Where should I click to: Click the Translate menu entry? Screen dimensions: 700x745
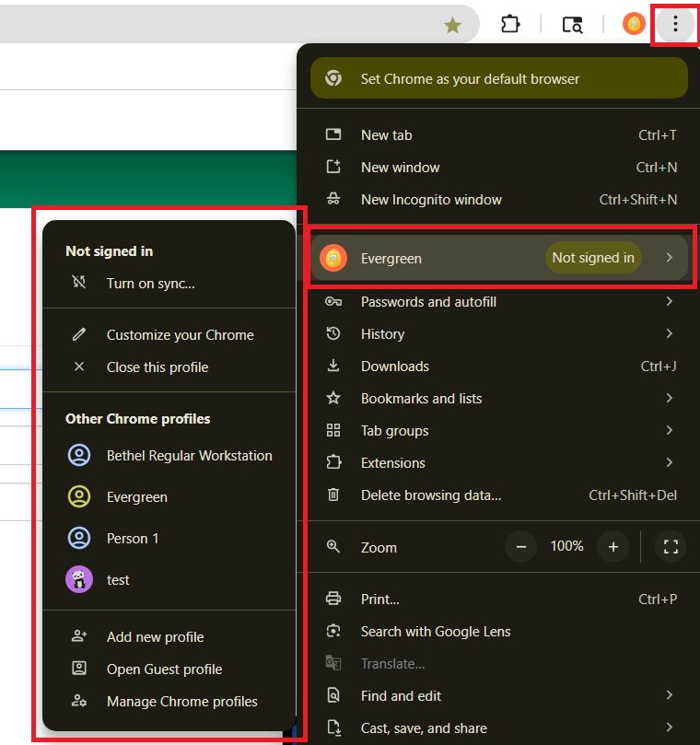pos(499,664)
